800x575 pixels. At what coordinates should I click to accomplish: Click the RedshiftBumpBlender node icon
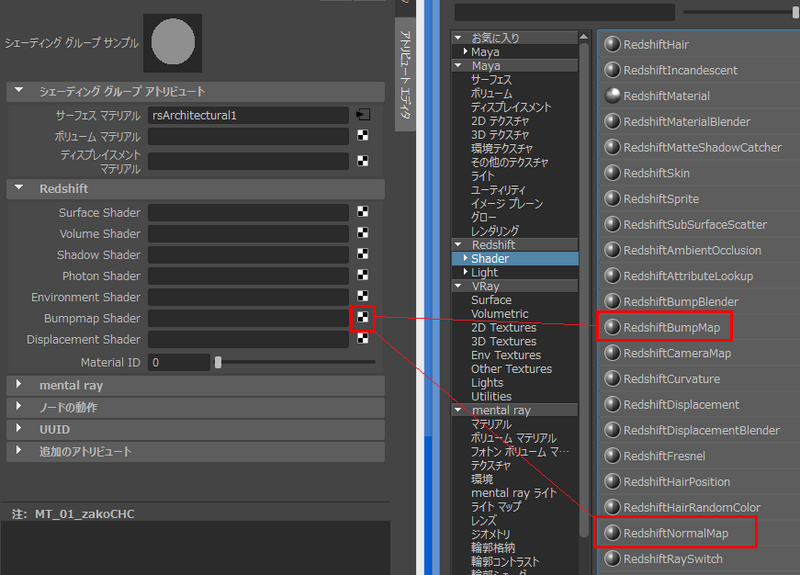coord(612,302)
